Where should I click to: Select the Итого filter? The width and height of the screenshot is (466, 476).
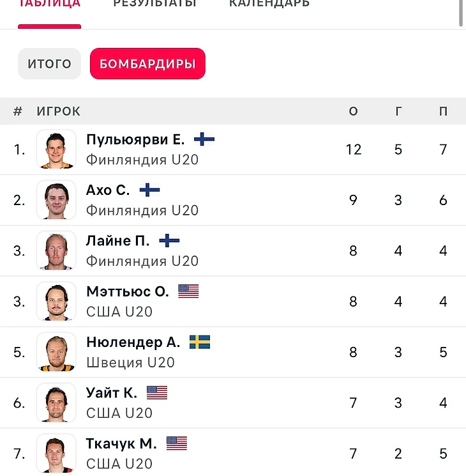(x=49, y=64)
